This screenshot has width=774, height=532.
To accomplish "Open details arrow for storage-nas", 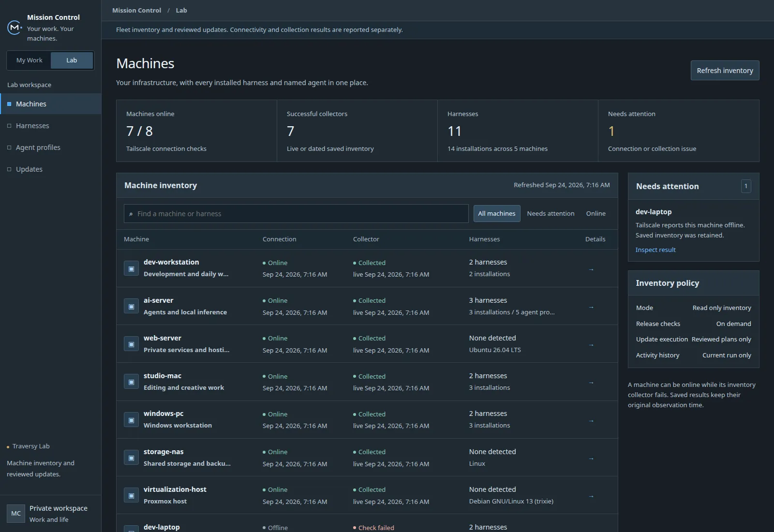I will click(591, 458).
